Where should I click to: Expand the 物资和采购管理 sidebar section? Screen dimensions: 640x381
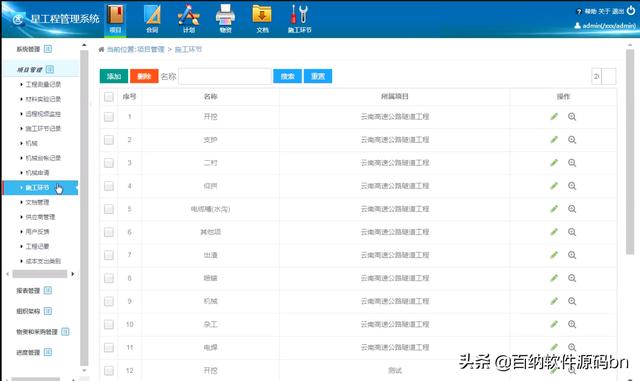pos(65,332)
